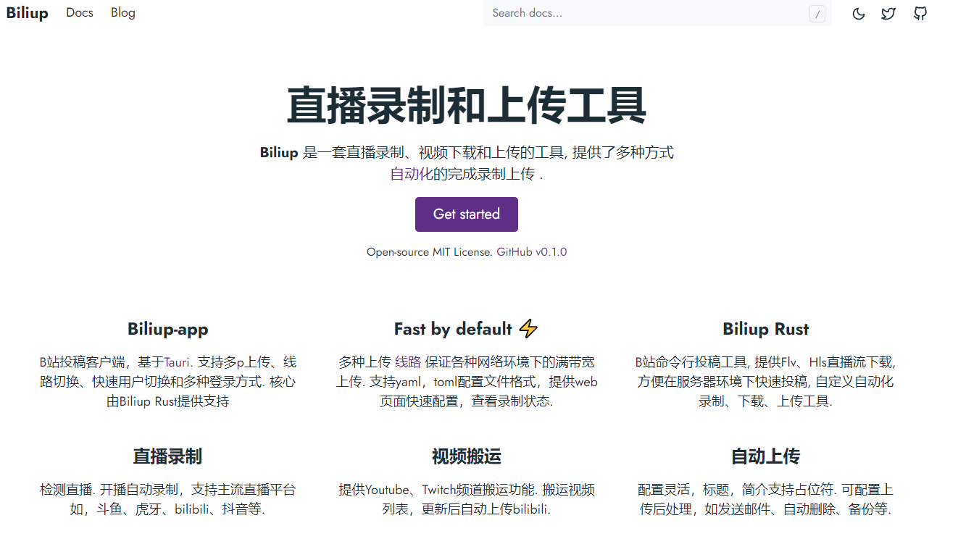Follow the 自动化 purple link
The width and height of the screenshot is (958, 560).
tap(411, 174)
